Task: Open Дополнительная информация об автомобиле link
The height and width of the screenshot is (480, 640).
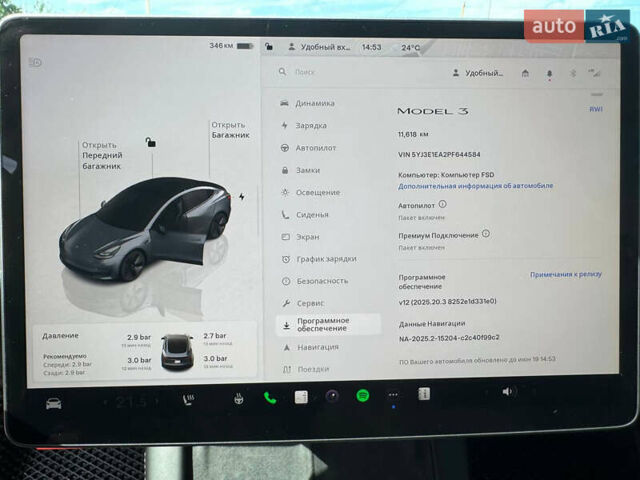Action: [476, 186]
